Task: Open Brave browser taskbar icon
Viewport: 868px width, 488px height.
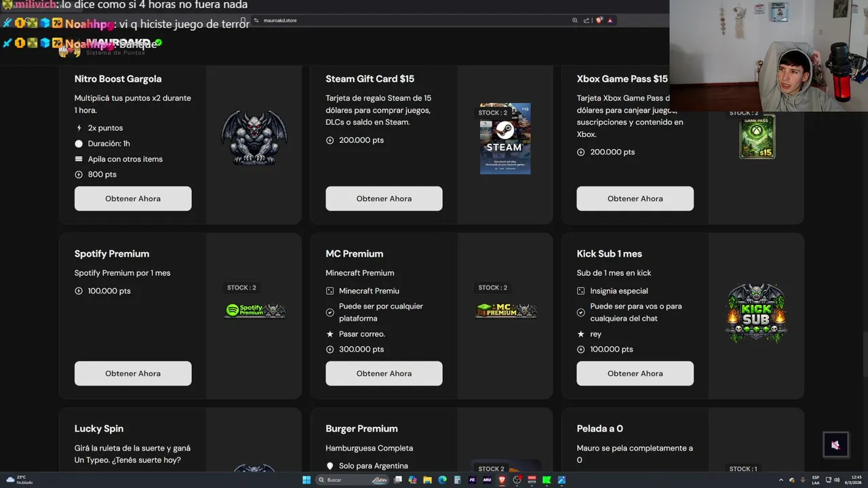Action: (x=502, y=480)
